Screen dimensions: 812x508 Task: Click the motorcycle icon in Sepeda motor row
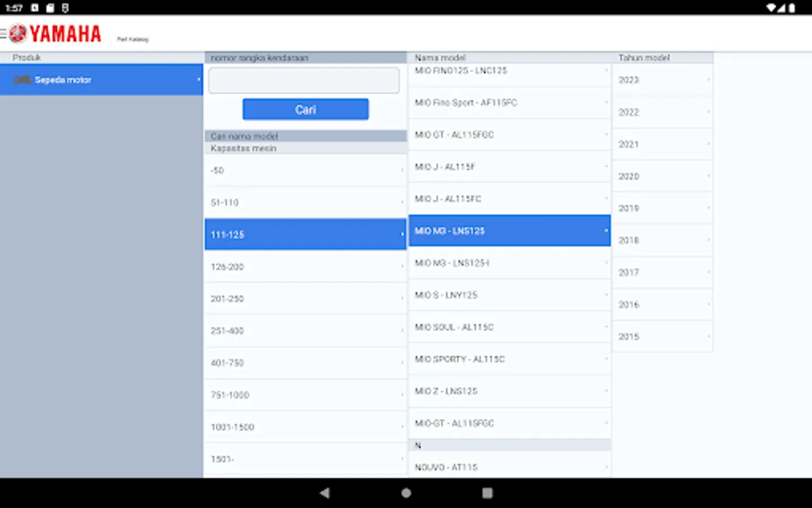22,80
